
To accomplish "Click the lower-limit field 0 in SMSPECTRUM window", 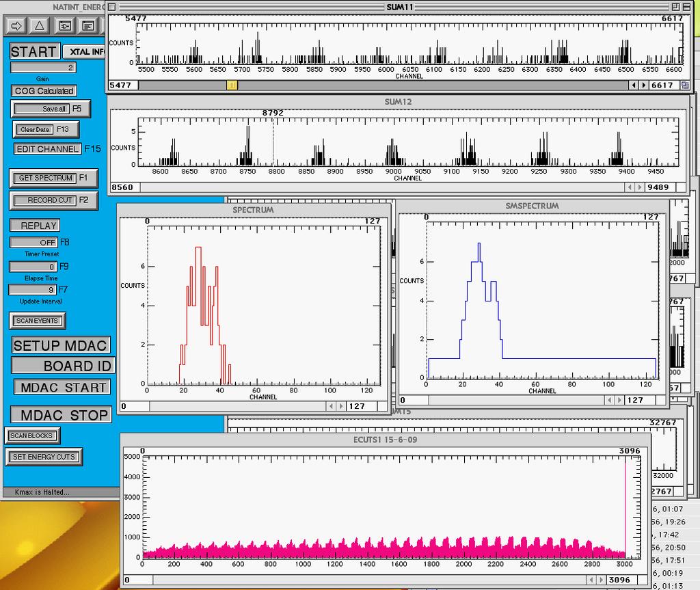I will [x=414, y=400].
